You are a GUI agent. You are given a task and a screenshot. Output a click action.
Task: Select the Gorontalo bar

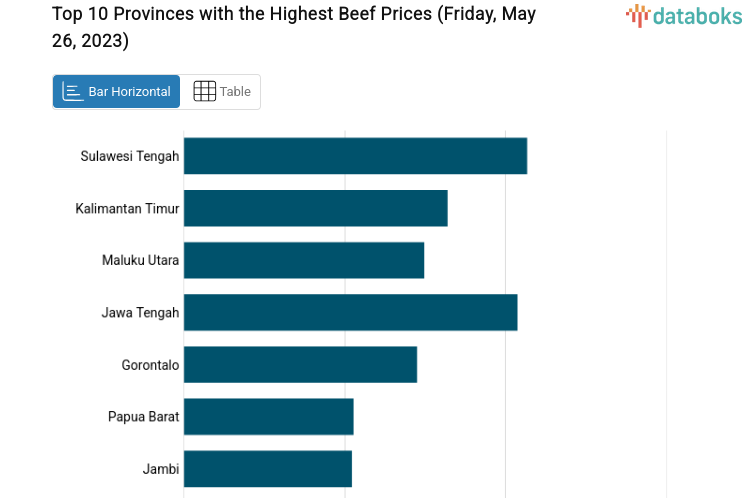click(x=300, y=364)
